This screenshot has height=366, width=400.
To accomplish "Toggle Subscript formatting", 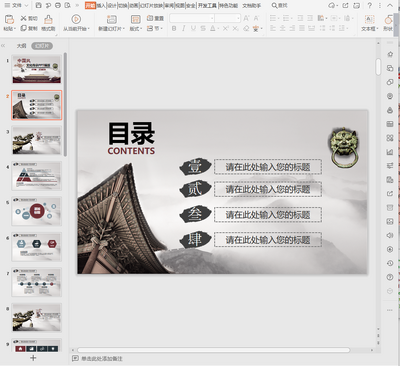I will [x=235, y=29].
